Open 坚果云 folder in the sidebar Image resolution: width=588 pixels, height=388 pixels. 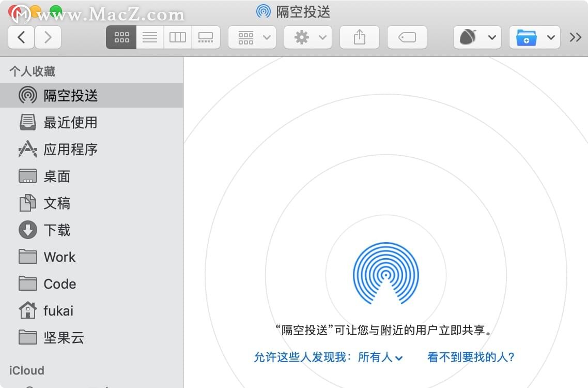point(91,338)
